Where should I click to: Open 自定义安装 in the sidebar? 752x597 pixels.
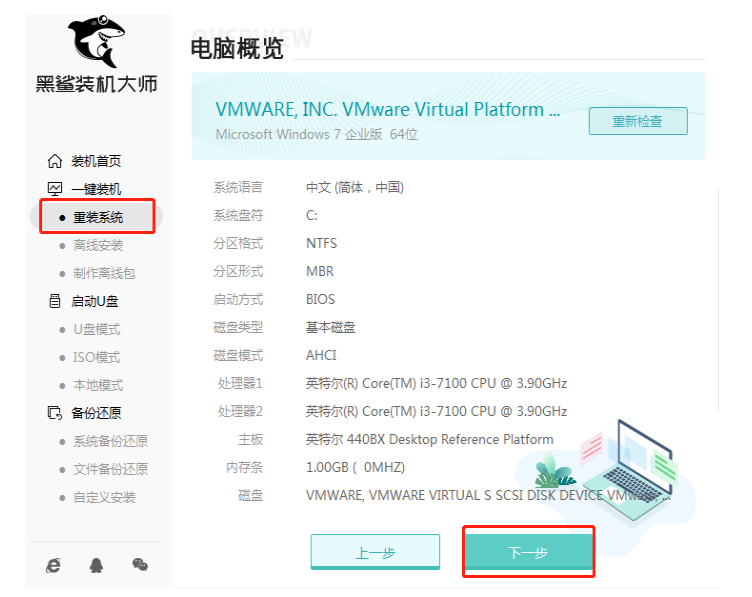tap(104, 497)
